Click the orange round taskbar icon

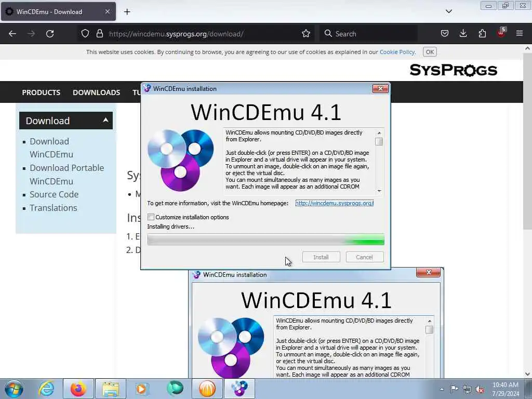click(x=207, y=389)
